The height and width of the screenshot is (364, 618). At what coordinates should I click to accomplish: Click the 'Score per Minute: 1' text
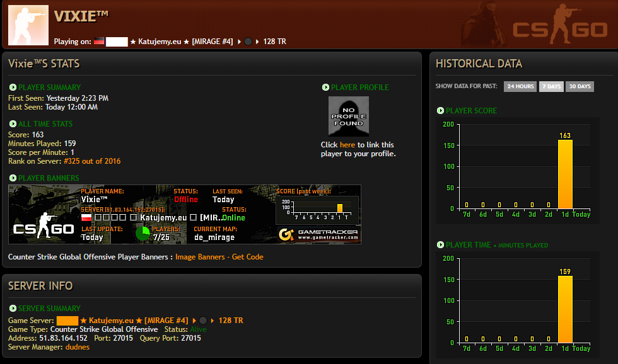tap(42, 152)
